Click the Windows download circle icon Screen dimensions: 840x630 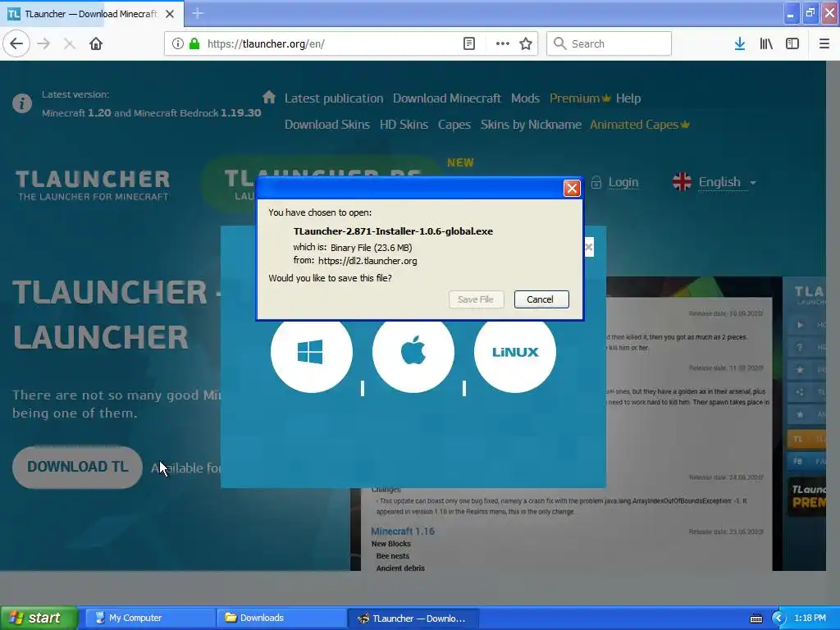pos(311,352)
